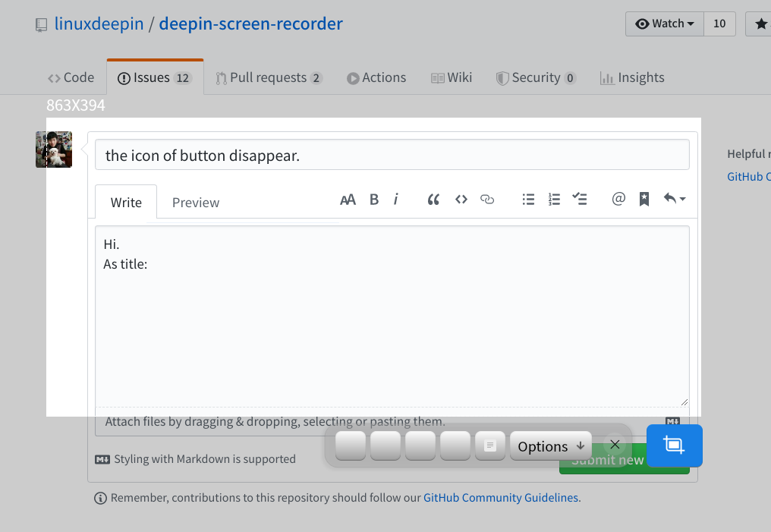This screenshot has width=771, height=532.
Task: Click inside the issue title field
Action: point(392,154)
